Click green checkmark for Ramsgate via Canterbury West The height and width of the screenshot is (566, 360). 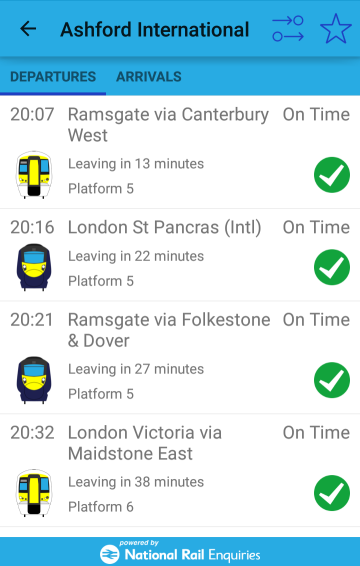(x=332, y=175)
